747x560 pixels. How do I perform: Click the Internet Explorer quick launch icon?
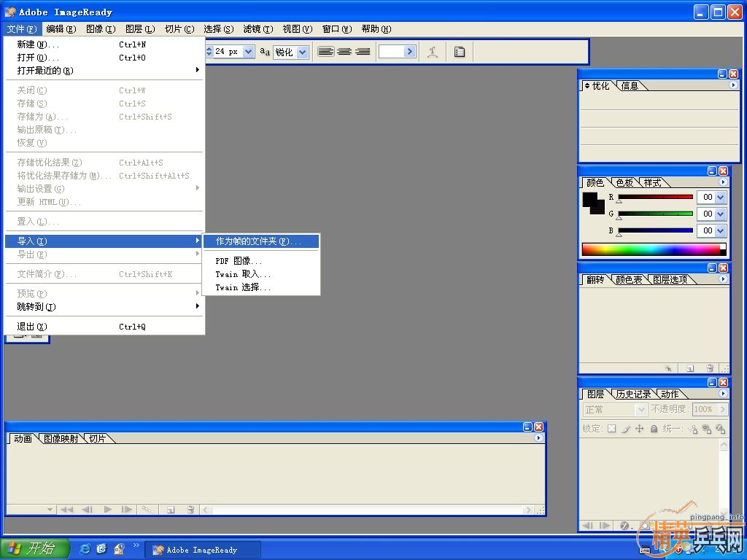[x=85, y=548]
